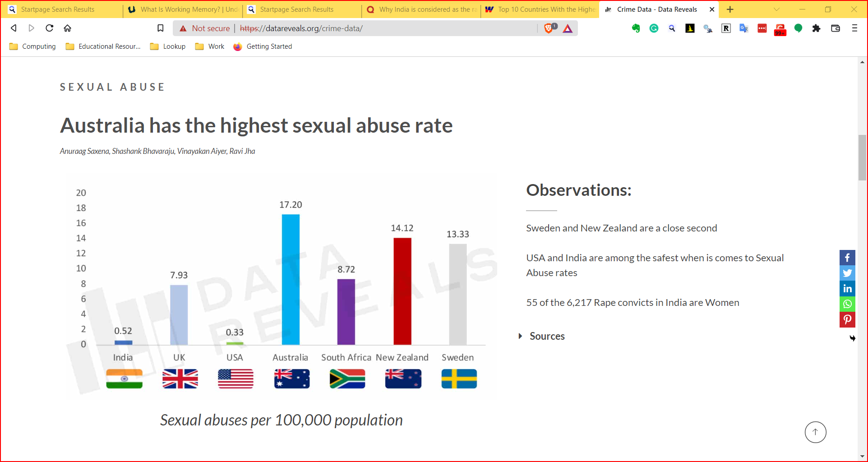
Task: Click the Evernote extension icon
Action: [x=636, y=28]
